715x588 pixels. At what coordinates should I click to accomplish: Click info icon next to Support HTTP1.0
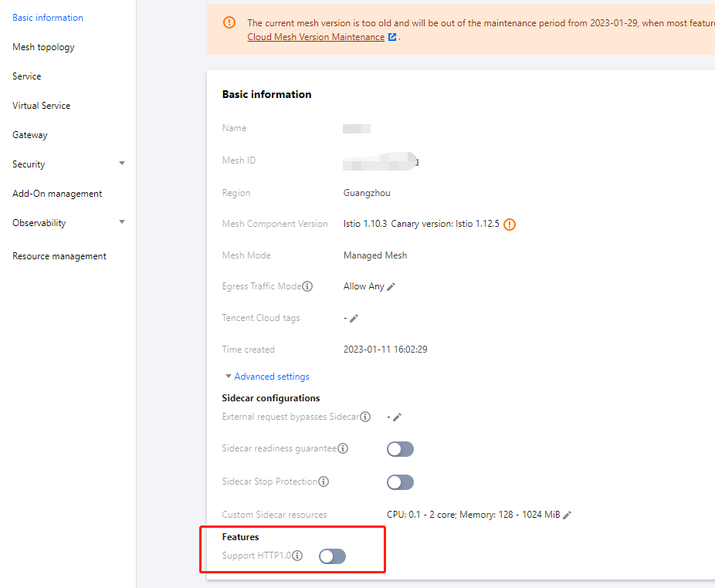point(297,556)
